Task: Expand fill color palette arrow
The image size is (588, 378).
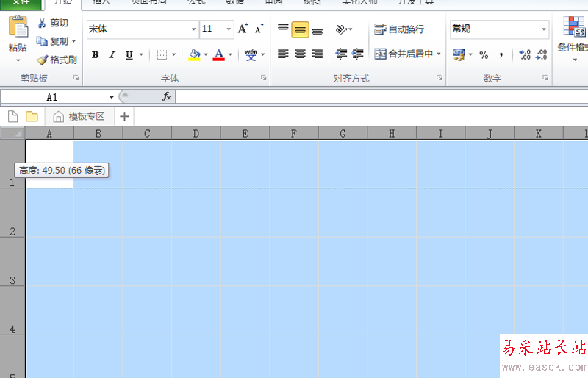Action: (x=206, y=55)
